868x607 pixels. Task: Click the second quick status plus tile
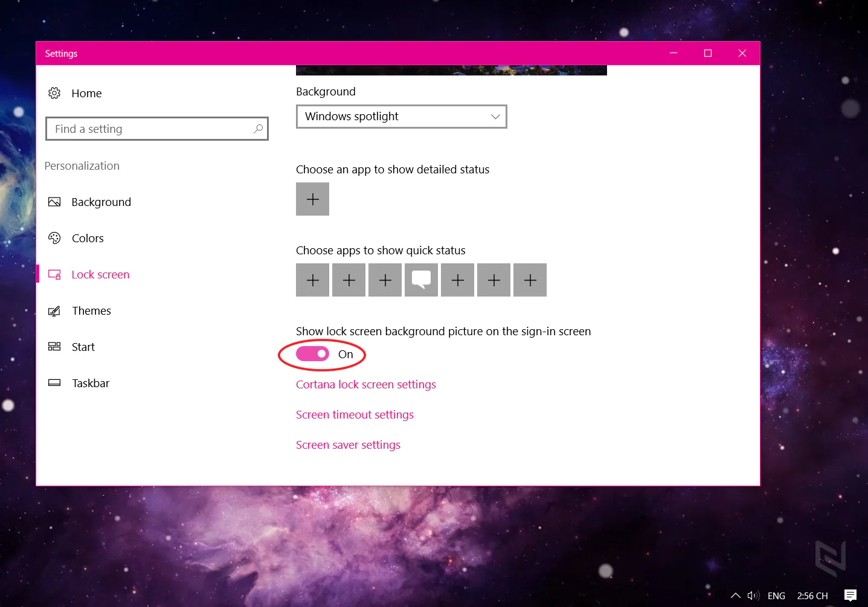coord(349,280)
